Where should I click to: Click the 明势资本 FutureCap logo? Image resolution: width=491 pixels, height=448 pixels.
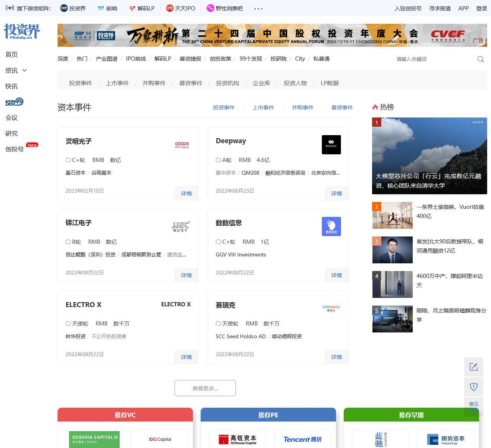click(x=446, y=440)
